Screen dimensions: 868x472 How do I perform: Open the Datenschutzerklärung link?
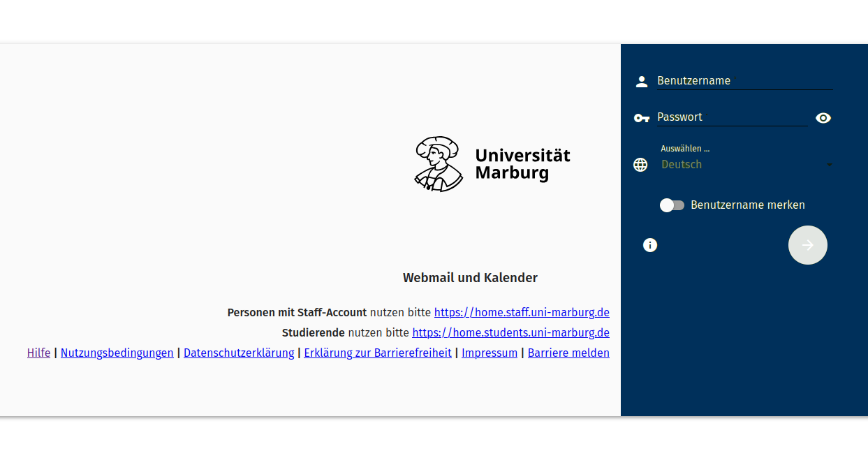point(239,353)
